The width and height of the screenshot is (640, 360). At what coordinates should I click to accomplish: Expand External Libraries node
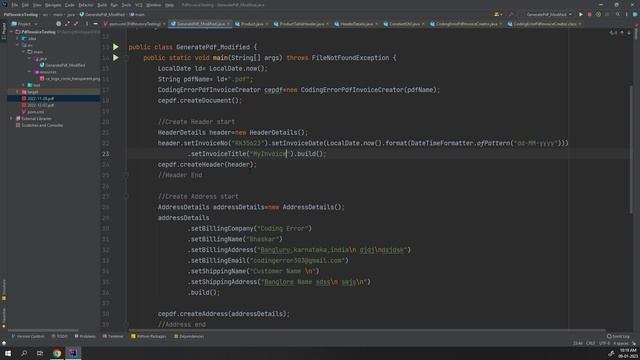(12, 118)
